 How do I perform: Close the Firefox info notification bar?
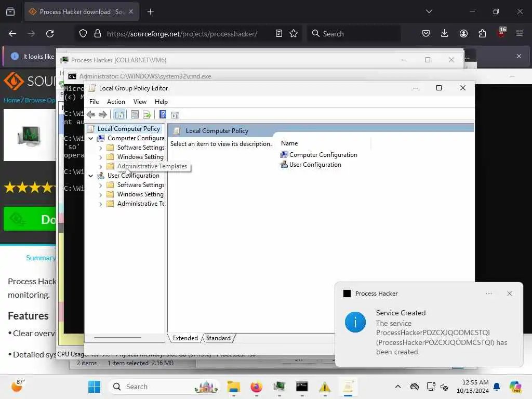[519, 56]
